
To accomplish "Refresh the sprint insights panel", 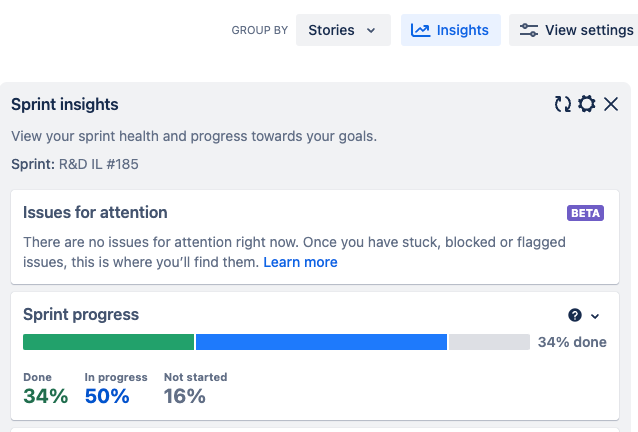I will [x=563, y=104].
